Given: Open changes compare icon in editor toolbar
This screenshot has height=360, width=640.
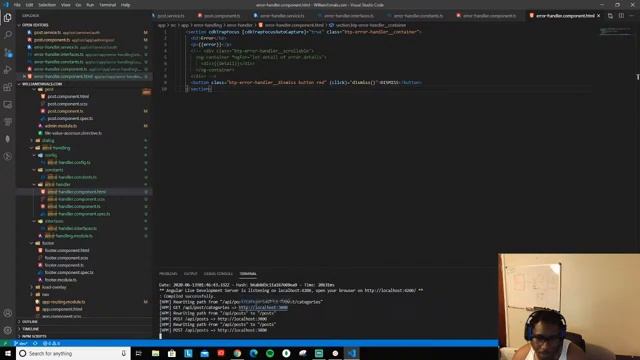Looking at the screenshot, I should click(x=610, y=16).
